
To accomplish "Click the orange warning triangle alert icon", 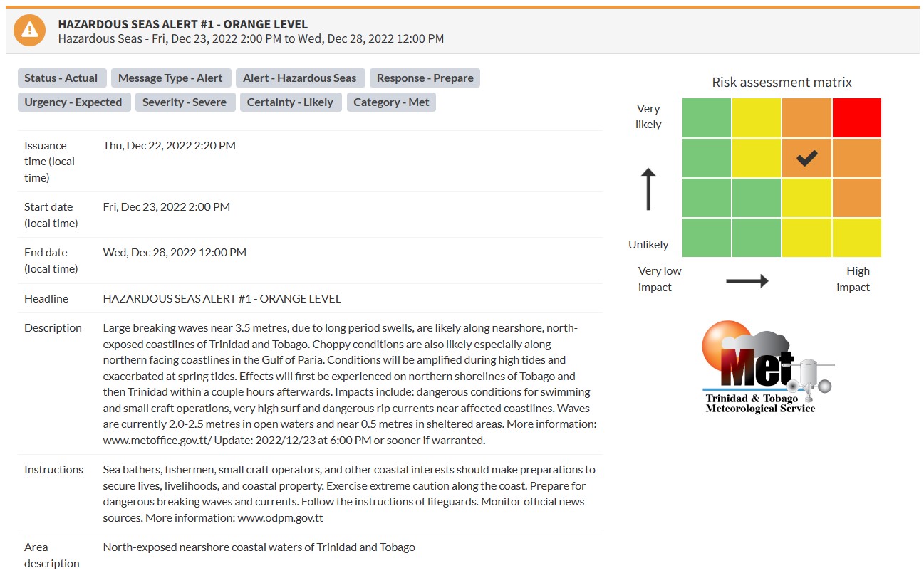I will point(30,31).
